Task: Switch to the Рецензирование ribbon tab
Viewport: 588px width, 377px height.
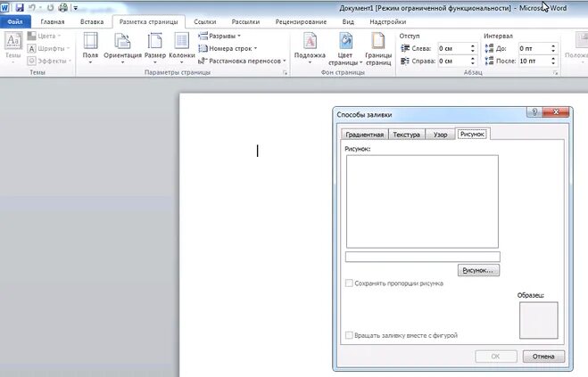Action: point(301,21)
